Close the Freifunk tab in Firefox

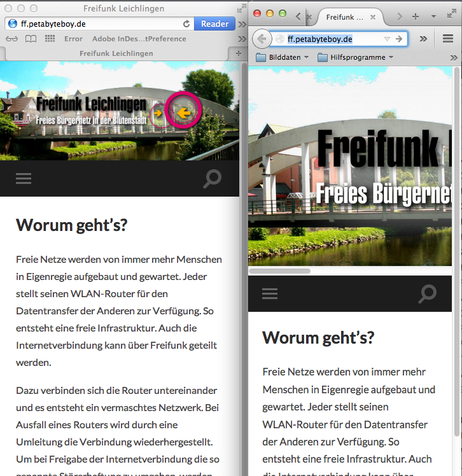373,17
